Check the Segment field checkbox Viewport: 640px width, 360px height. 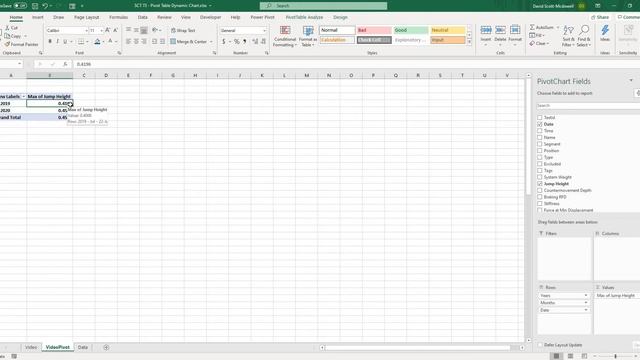coord(540,144)
